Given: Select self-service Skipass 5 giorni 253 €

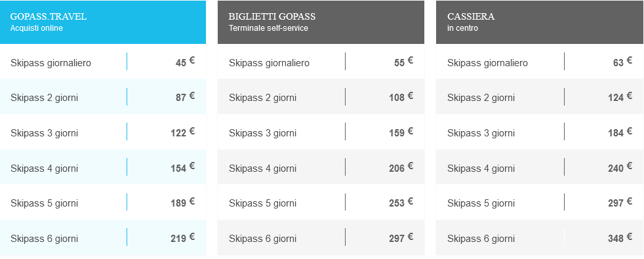Looking at the screenshot, I should [x=321, y=202].
